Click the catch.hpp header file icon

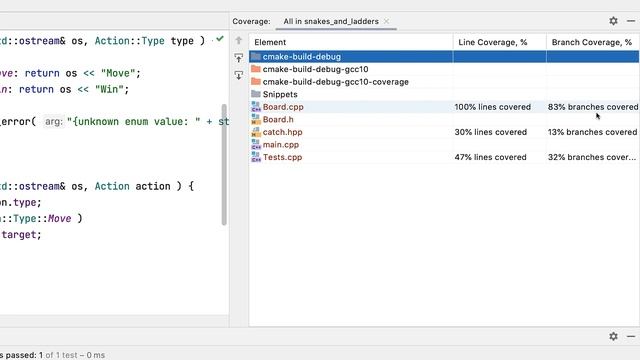coord(256,132)
